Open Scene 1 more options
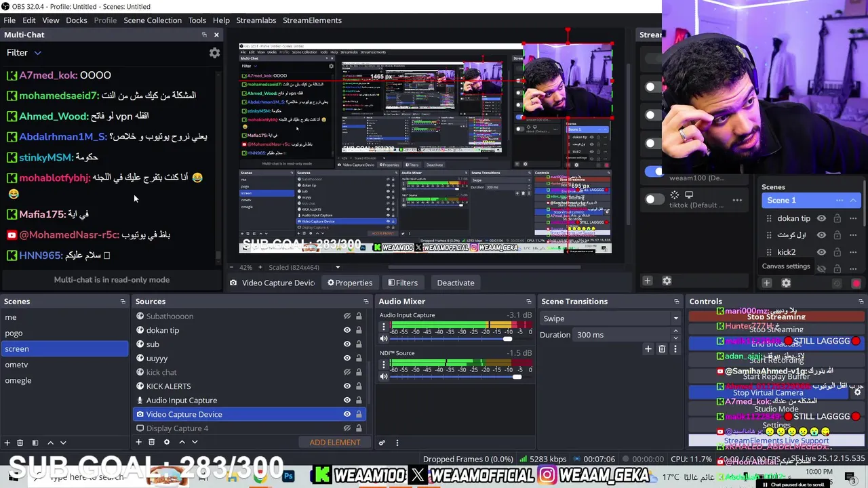Image resolution: width=868 pixels, height=488 pixels. pos(840,201)
